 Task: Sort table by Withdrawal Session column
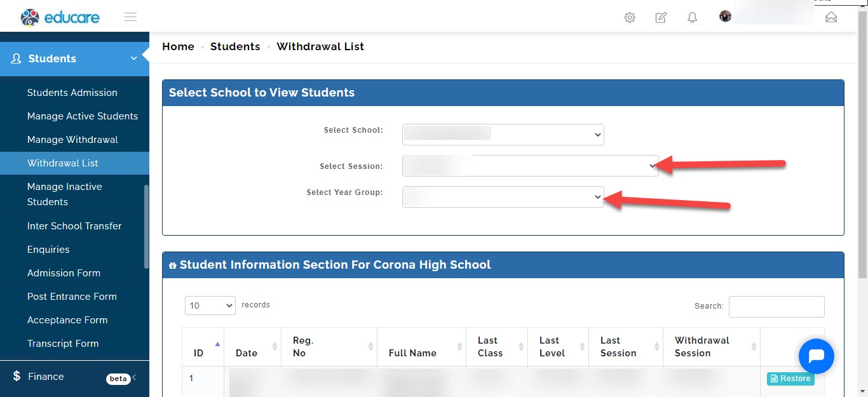712,347
